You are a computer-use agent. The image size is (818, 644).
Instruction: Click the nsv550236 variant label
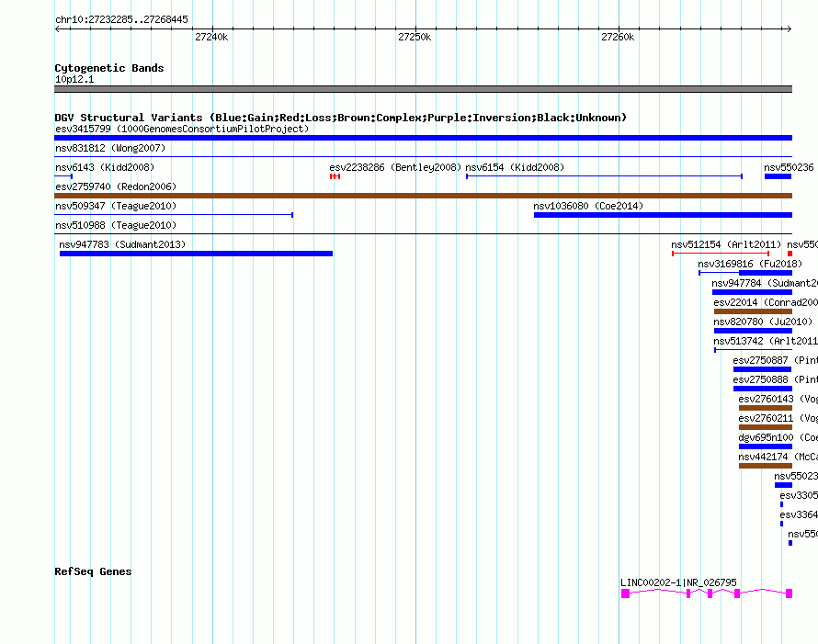[789, 167]
